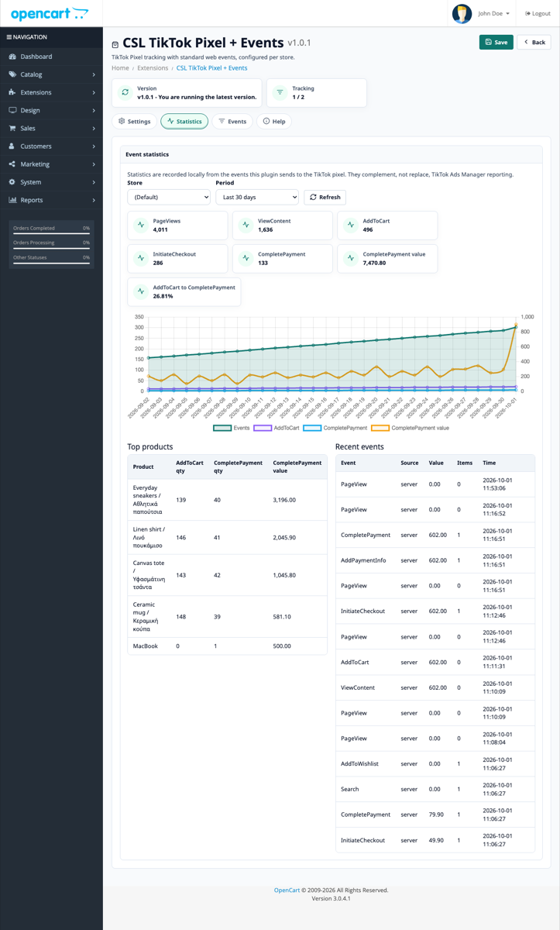Expand the Reports menu

click(x=51, y=200)
